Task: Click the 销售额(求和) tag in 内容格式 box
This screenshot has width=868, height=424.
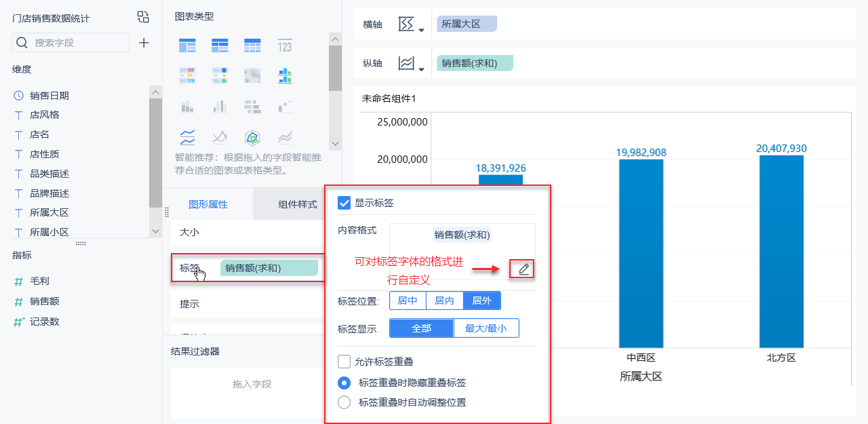Action: click(x=462, y=235)
